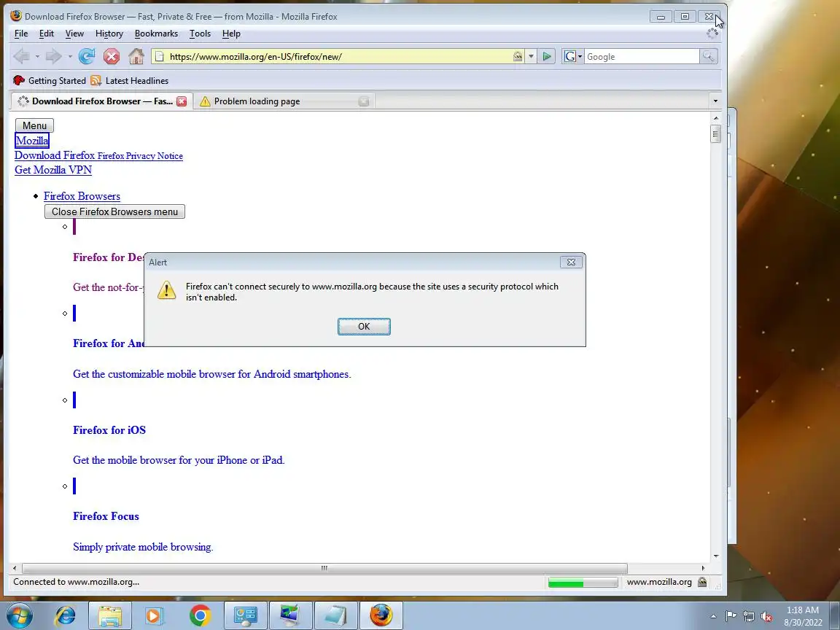Click the page identity icon in address bar
This screenshot has height=630, width=840.
click(160, 56)
